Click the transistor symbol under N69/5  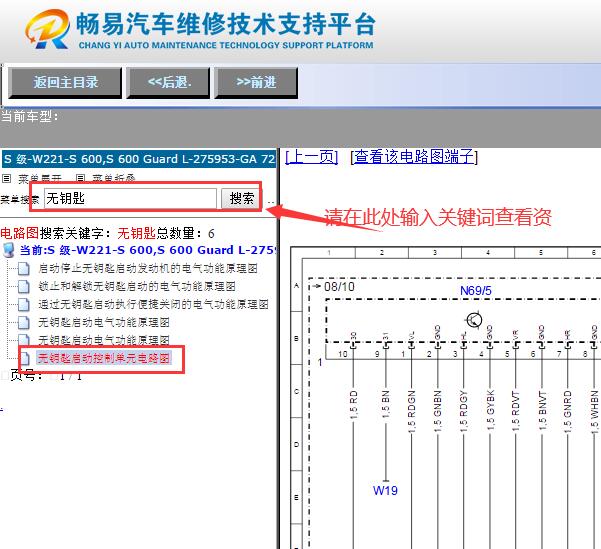[x=474, y=321]
